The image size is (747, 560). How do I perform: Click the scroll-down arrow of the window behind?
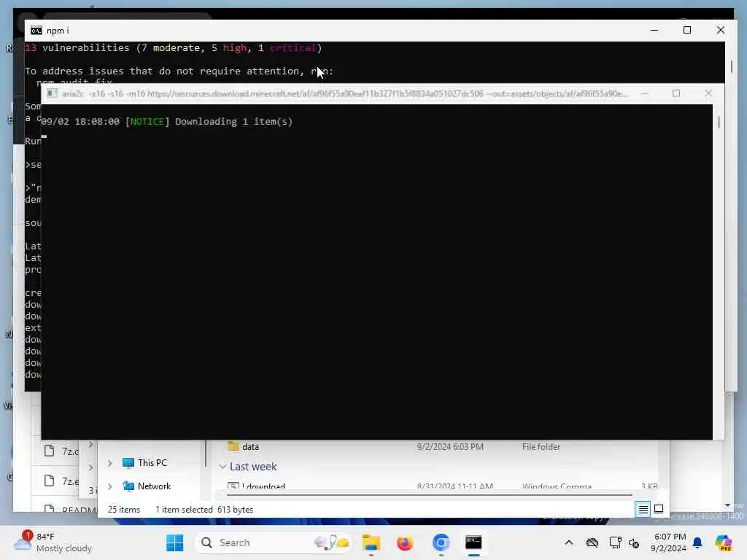click(x=727, y=505)
